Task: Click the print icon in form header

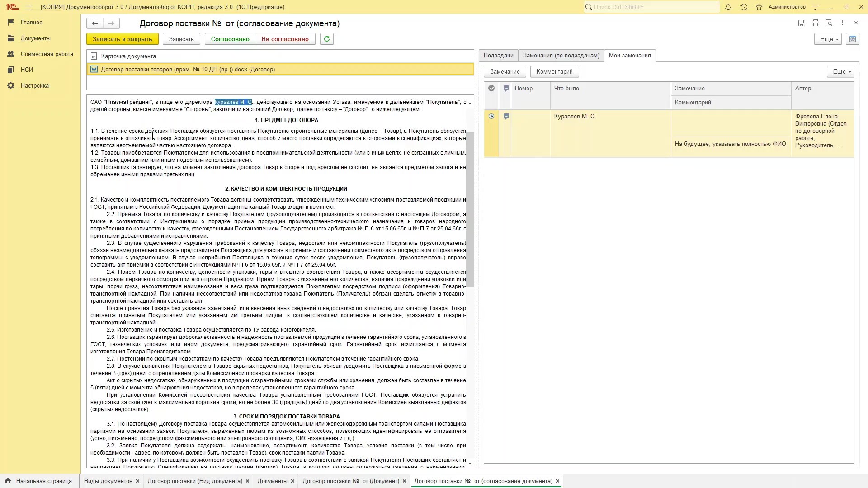Action: (815, 23)
